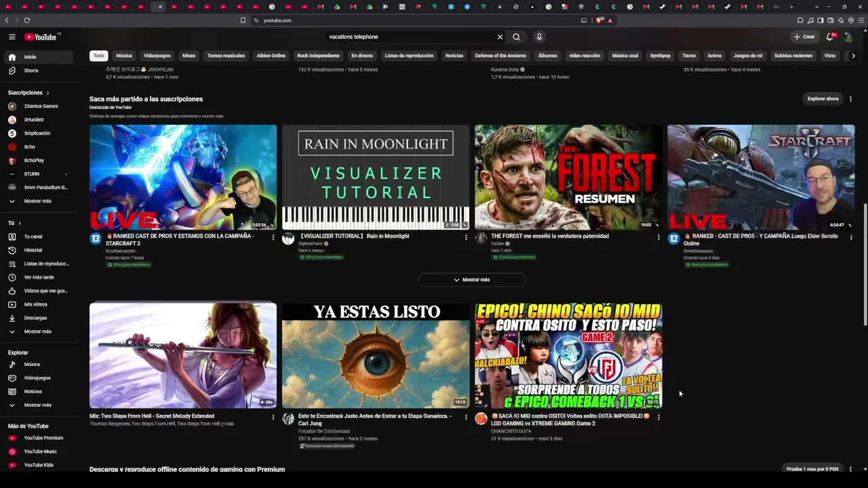Reload the page in browser toolbar
Screen dimensions: 868x488
[26, 20]
